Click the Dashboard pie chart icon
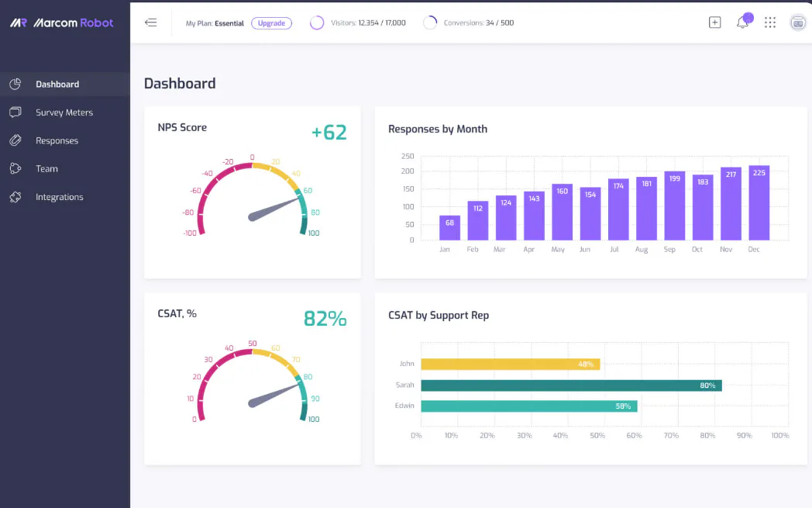The height and width of the screenshot is (508, 812). tap(15, 84)
